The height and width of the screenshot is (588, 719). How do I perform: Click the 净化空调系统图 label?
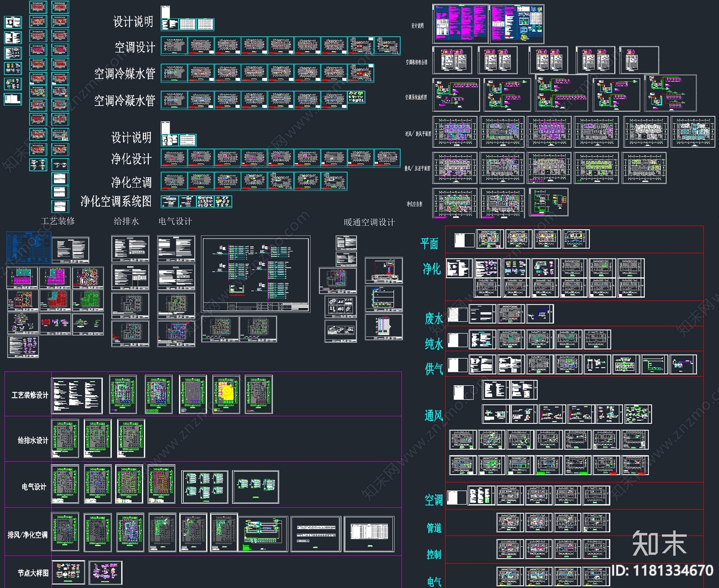pyautogui.click(x=116, y=201)
